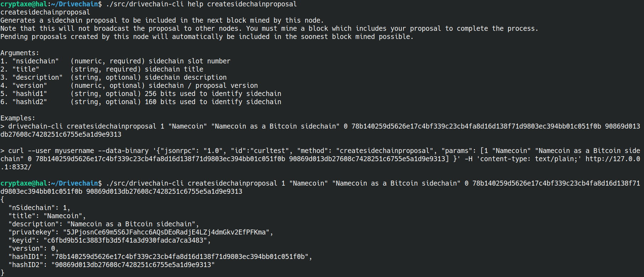This screenshot has width=644, height=277.
Task: Click the 'content-type: text/plain;' header text
Action: [529, 159]
